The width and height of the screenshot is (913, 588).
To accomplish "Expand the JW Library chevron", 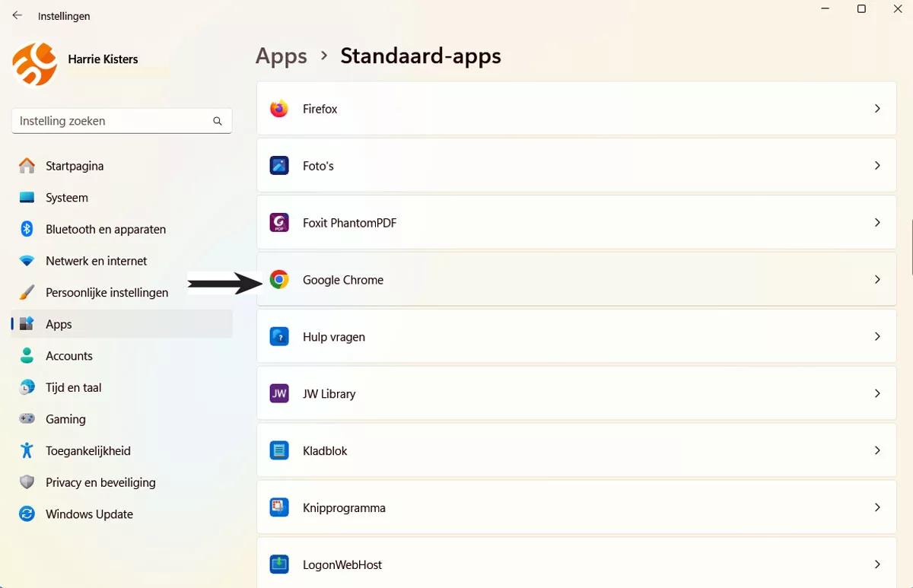I will coord(877,394).
